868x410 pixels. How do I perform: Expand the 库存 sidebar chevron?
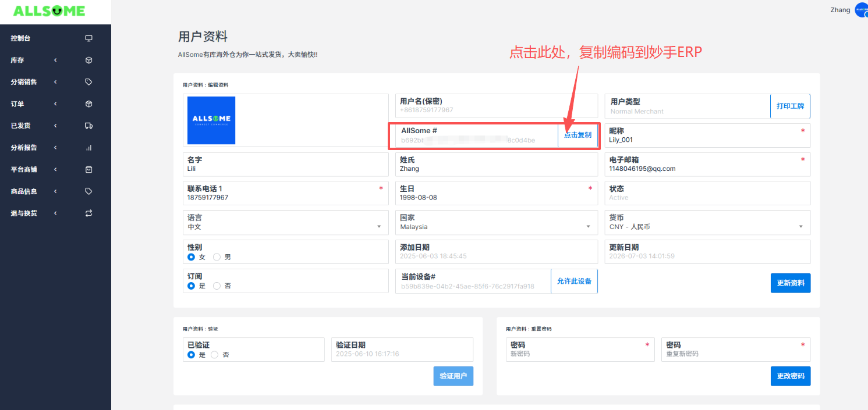pos(55,60)
